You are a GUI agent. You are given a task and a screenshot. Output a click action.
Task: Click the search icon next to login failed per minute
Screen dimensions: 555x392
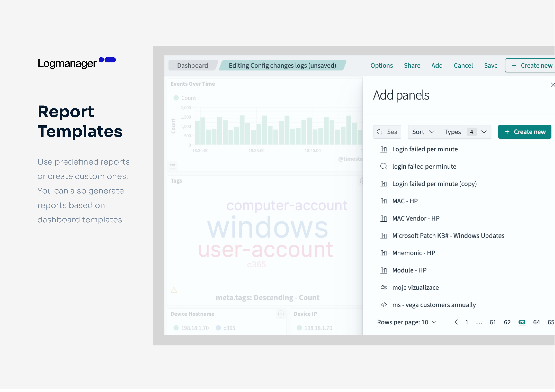click(384, 166)
